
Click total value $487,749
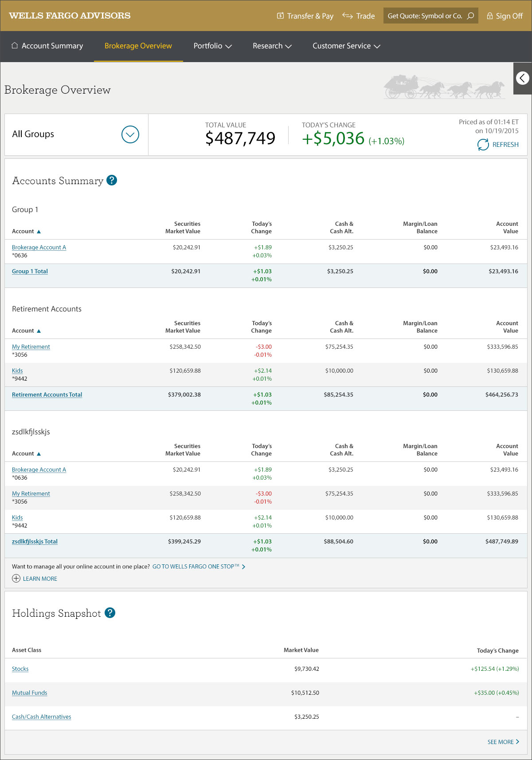(x=240, y=138)
